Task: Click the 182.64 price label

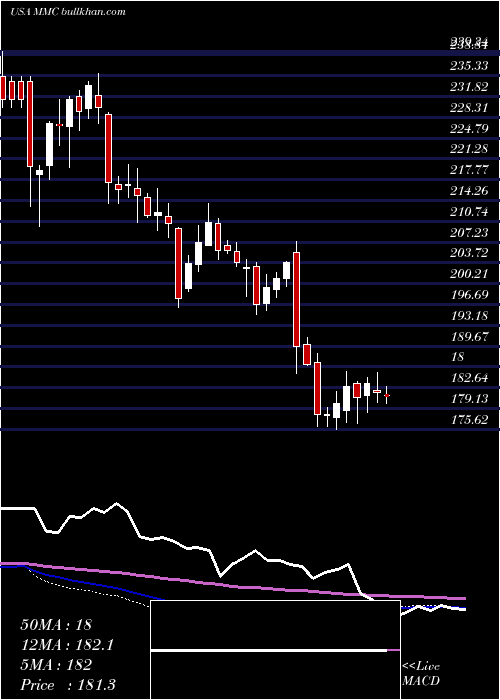Action: tap(469, 378)
